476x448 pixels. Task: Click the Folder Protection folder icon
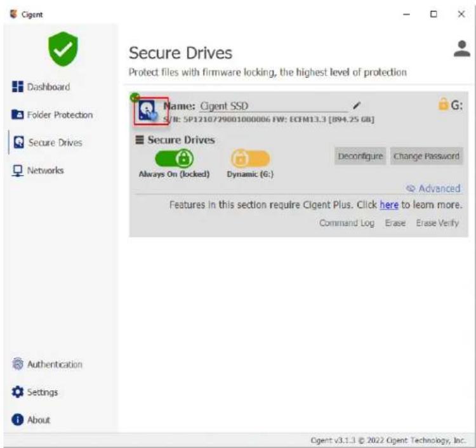17,114
